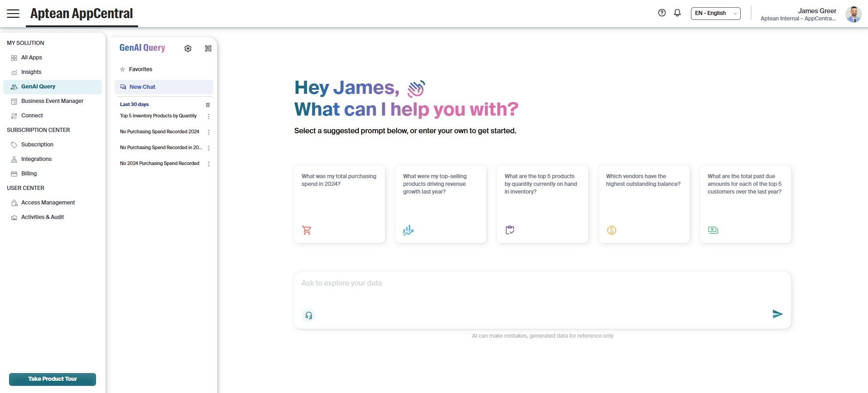Screen dimensions: 868x393
Task: Click James Greer's profile avatar
Action: (x=854, y=14)
